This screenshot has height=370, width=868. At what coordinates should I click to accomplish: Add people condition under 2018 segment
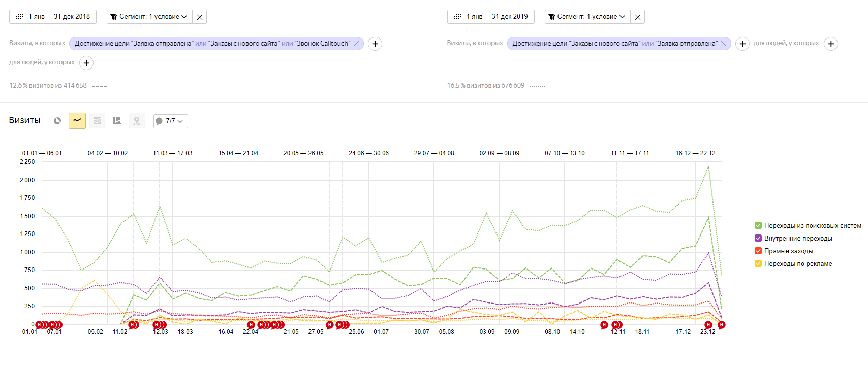click(86, 63)
